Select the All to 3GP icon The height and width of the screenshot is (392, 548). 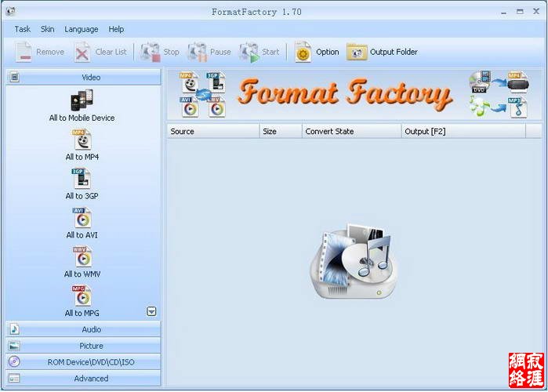(x=82, y=179)
